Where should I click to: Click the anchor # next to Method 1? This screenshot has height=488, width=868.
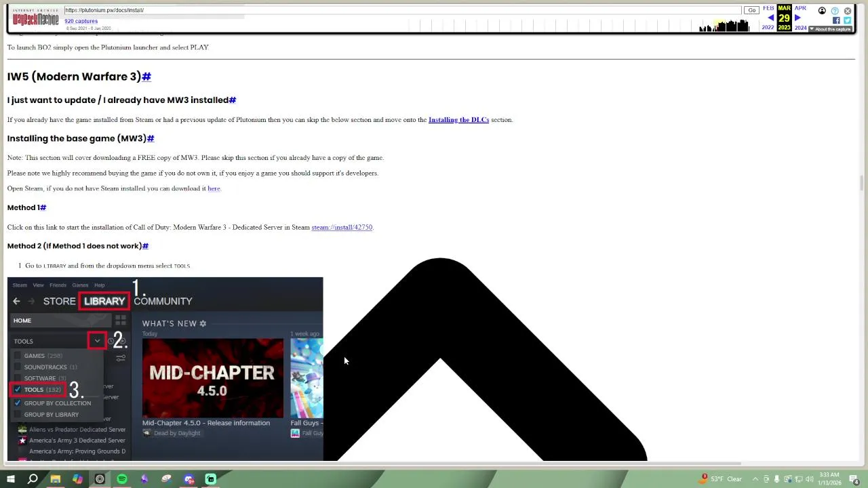point(43,207)
